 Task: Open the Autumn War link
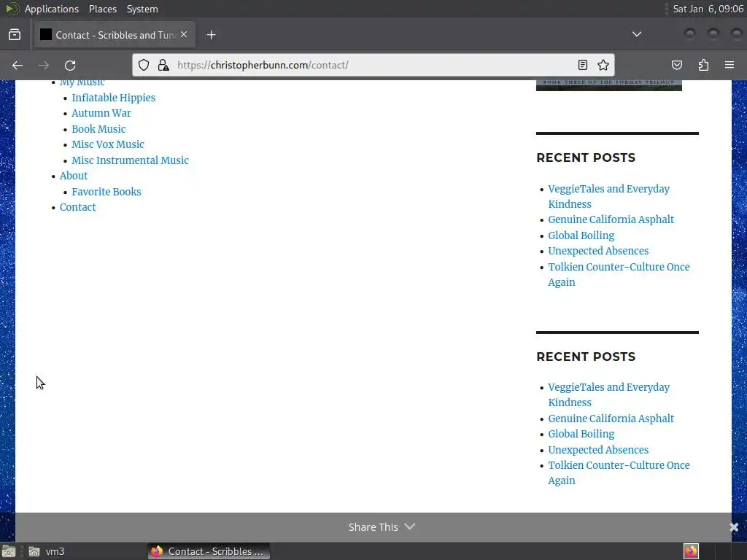coord(101,113)
